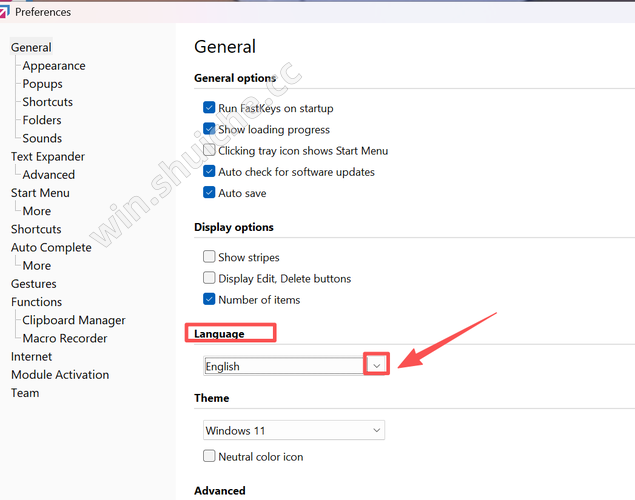The width and height of the screenshot is (635, 500).
Task: Open the Language dropdown arrow
Action: pos(376,366)
